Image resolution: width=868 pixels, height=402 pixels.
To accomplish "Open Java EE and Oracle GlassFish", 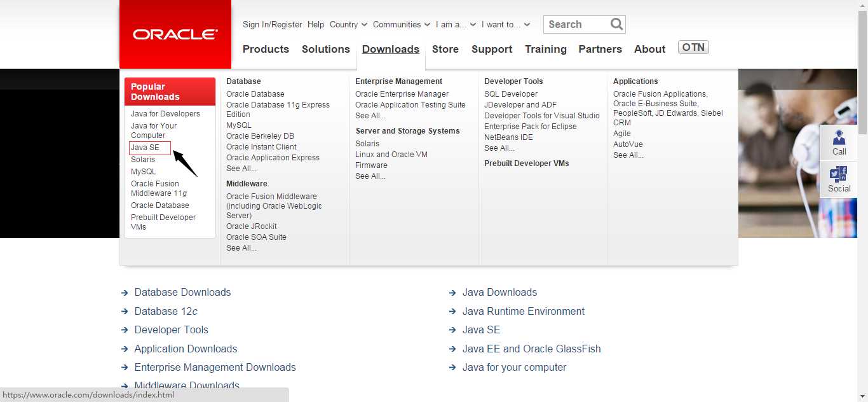I will click(531, 349).
